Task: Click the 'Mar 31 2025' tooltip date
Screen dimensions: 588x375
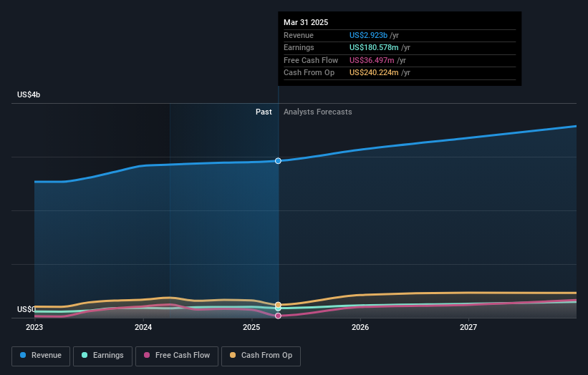Action: (306, 22)
